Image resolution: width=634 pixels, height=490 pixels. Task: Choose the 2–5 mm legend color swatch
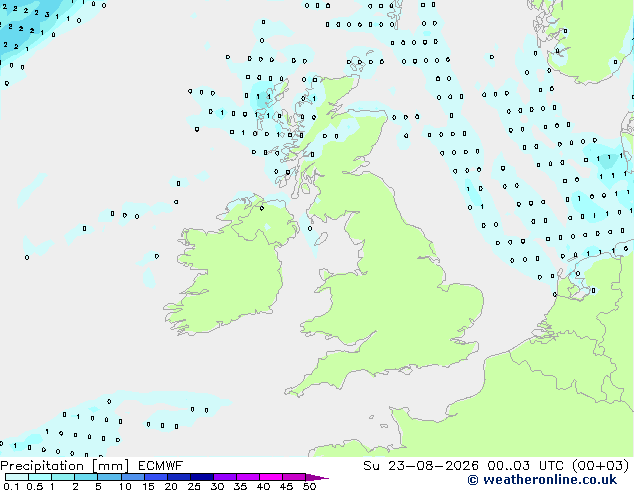coord(86,477)
